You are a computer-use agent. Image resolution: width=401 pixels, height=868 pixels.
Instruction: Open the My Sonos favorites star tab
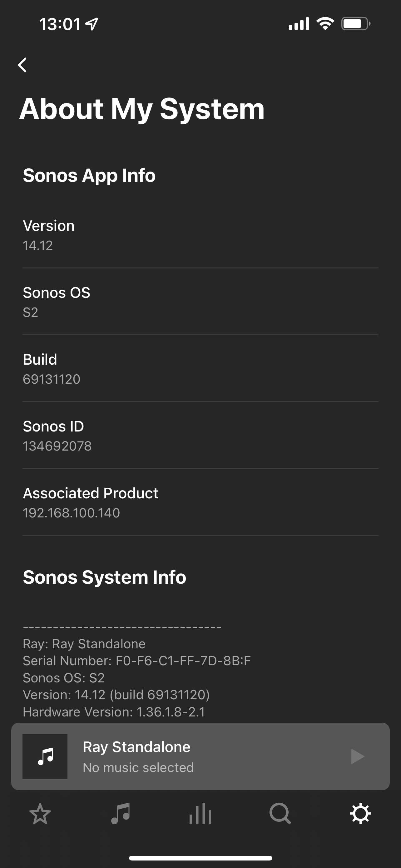pyautogui.click(x=40, y=814)
